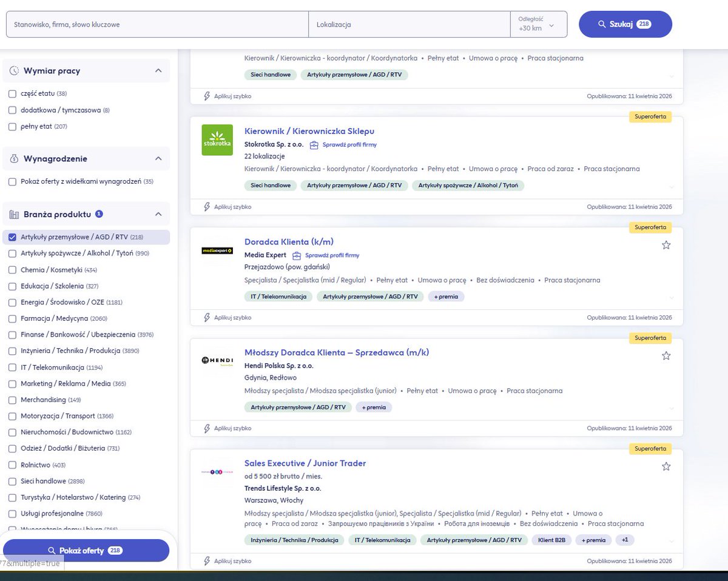The height and width of the screenshot is (581, 728).
Task: Click the Media Expert company logo
Action: click(217, 250)
